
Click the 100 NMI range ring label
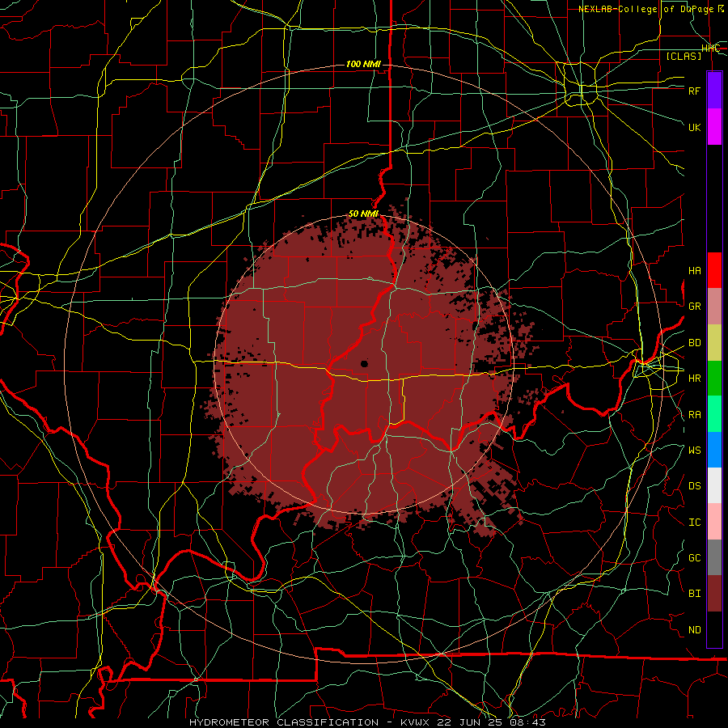[363, 64]
